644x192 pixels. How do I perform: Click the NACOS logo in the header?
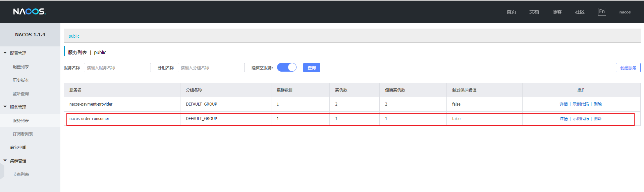pos(29,11)
